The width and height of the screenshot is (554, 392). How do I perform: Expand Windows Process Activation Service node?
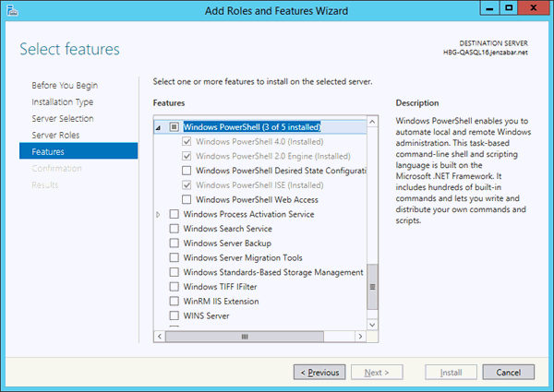click(158, 214)
